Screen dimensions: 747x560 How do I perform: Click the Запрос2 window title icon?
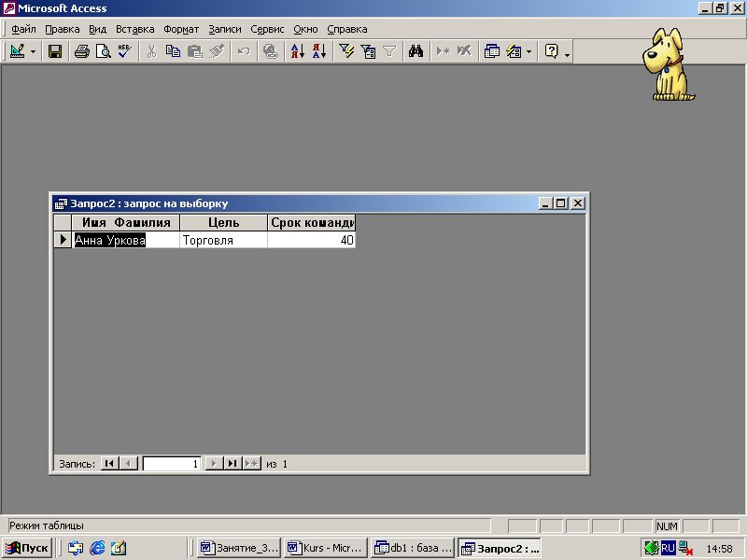click(61, 203)
